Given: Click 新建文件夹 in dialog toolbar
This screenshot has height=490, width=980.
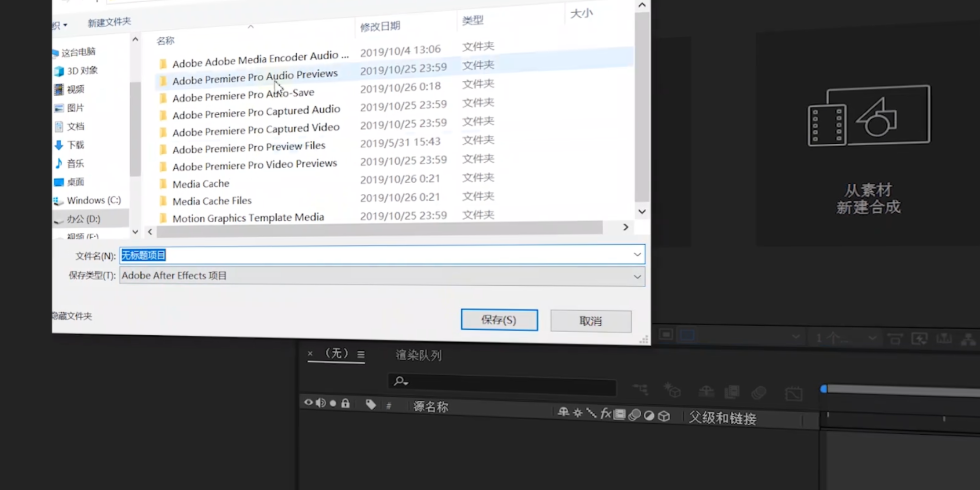Looking at the screenshot, I should point(109,22).
